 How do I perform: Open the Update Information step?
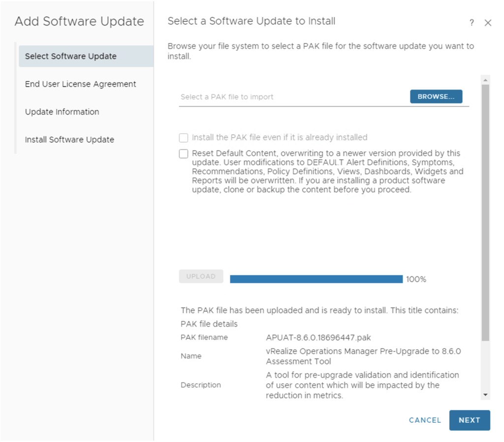click(62, 112)
